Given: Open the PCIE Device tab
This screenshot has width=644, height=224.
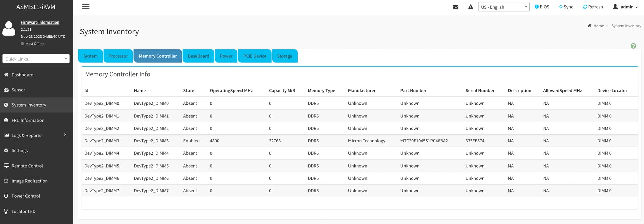Looking at the screenshot, I should (x=255, y=56).
